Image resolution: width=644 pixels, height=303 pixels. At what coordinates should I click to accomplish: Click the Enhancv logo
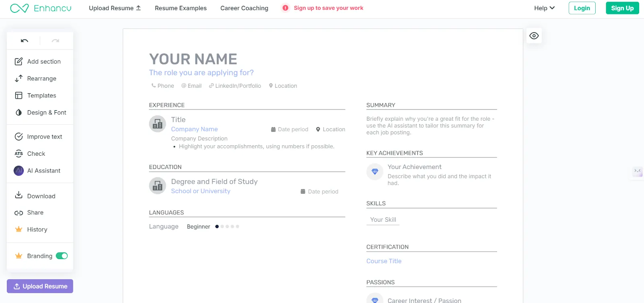(40, 8)
